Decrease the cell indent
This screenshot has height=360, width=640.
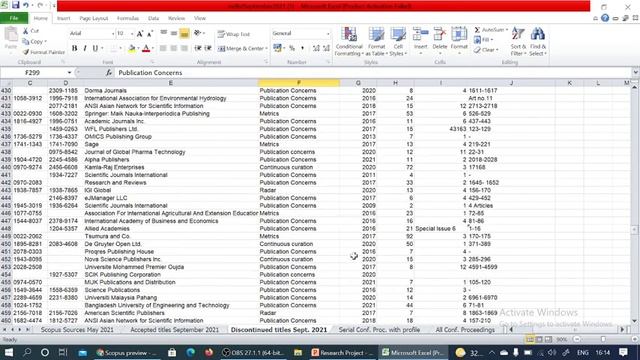[x=198, y=49]
